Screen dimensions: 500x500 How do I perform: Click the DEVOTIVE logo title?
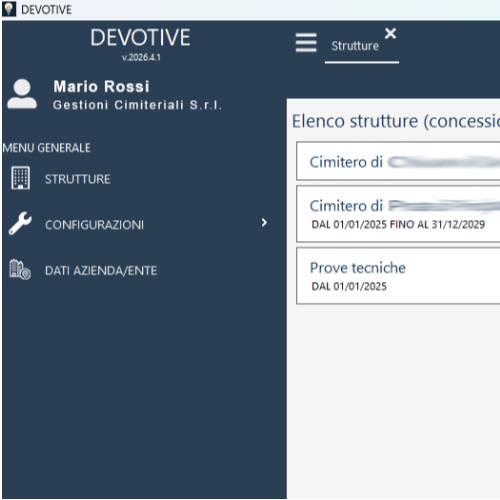click(140, 37)
